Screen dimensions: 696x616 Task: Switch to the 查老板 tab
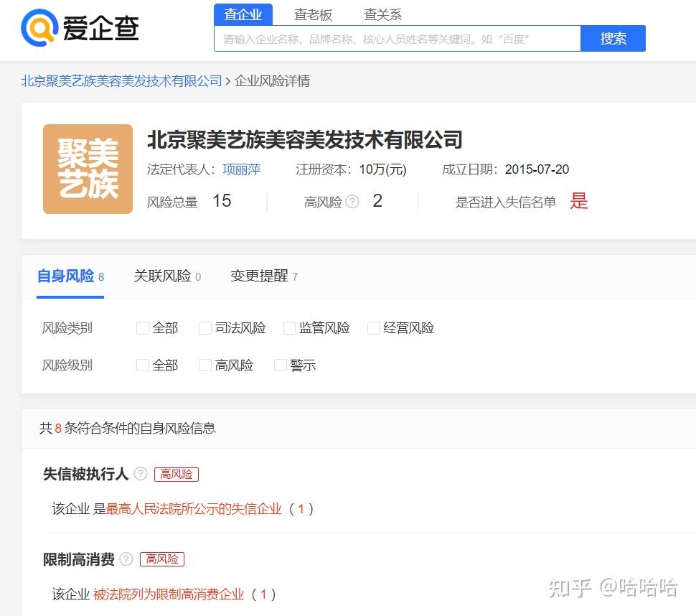(313, 14)
